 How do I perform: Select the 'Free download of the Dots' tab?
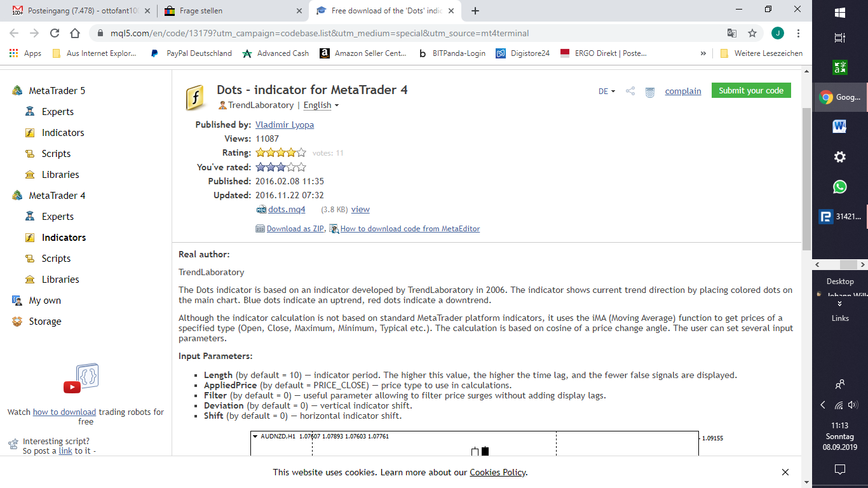tap(386, 11)
